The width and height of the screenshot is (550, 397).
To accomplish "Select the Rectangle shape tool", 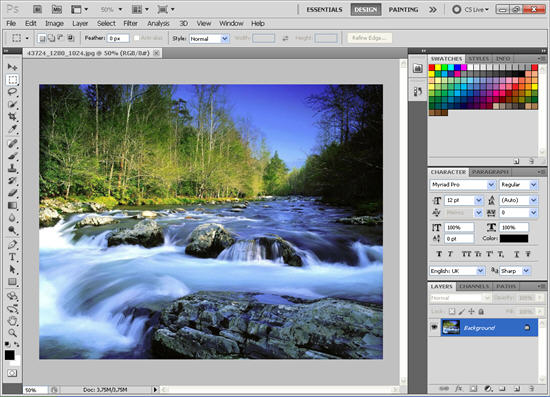I will 12,282.
